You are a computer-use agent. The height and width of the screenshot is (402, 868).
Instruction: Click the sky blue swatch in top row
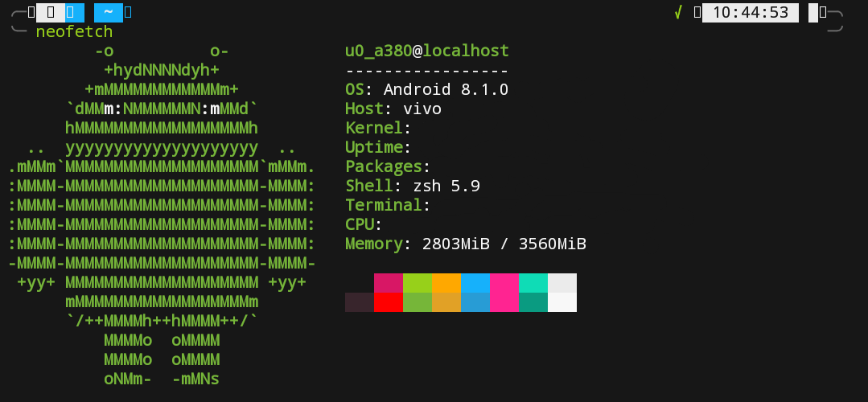coord(475,283)
